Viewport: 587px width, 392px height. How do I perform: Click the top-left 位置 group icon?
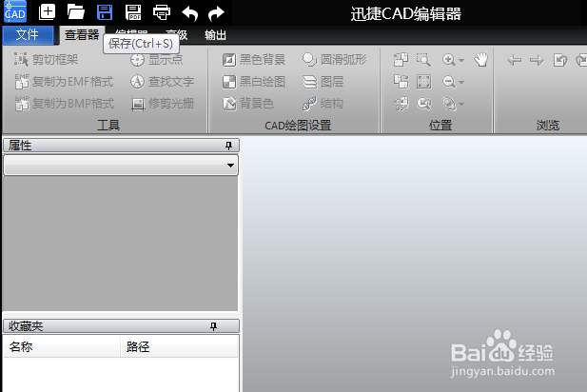tap(401, 60)
